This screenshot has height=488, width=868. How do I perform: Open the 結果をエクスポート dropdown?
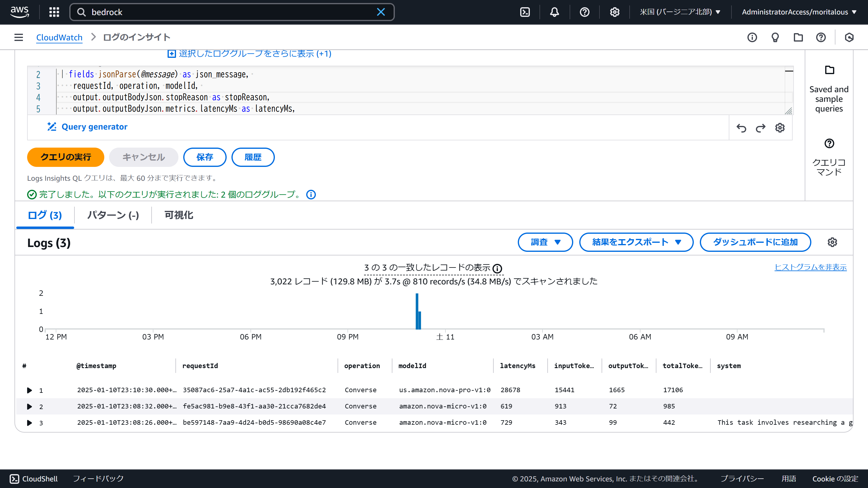point(636,242)
